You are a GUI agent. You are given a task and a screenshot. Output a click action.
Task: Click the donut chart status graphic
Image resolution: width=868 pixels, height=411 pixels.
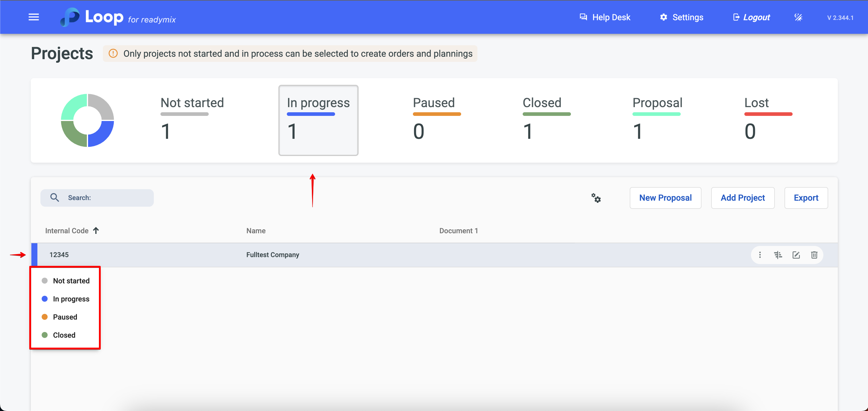pyautogui.click(x=87, y=120)
